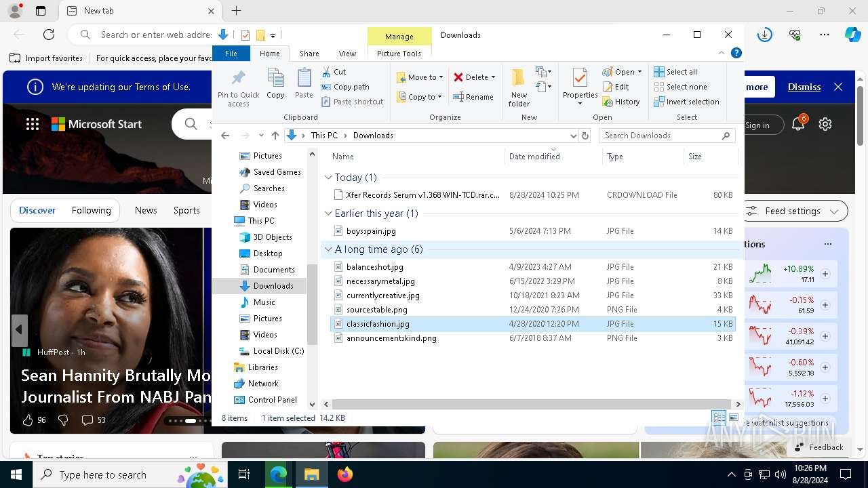Click the file list horizontal scrollbar
Image resolution: width=868 pixels, height=488 pixels.
click(x=533, y=404)
